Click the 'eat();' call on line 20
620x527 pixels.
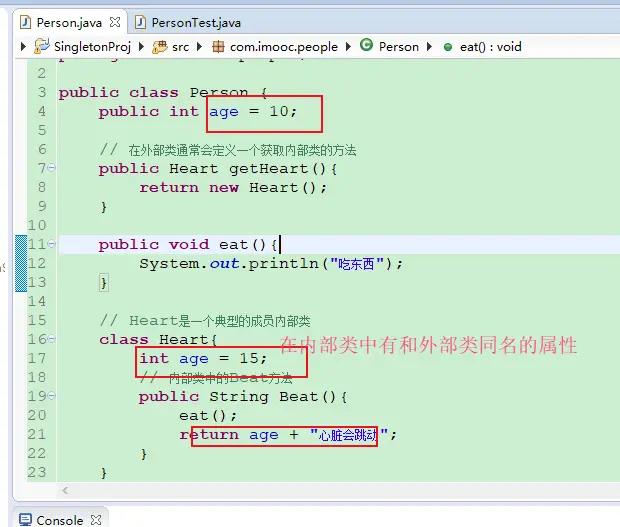click(208, 416)
